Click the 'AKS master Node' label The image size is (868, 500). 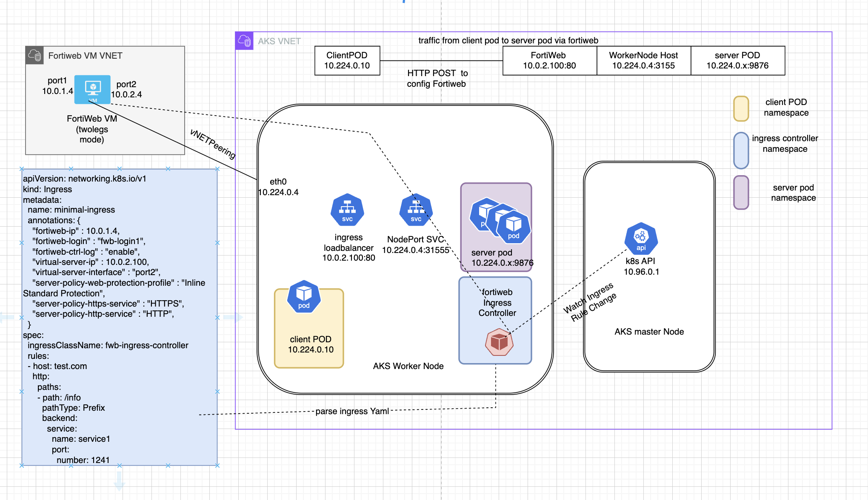649,332
